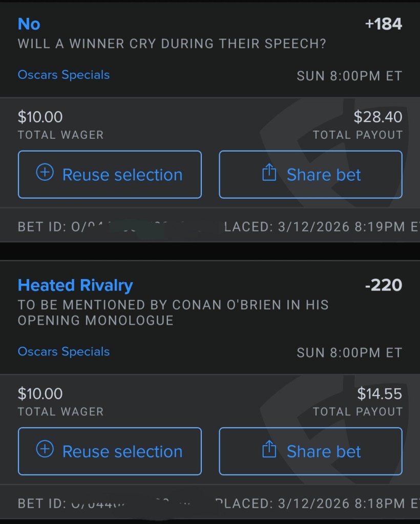Open Oscars Specials link under Heated Rivalry bet
Viewport: 420px width, 524px height.
click(64, 351)
